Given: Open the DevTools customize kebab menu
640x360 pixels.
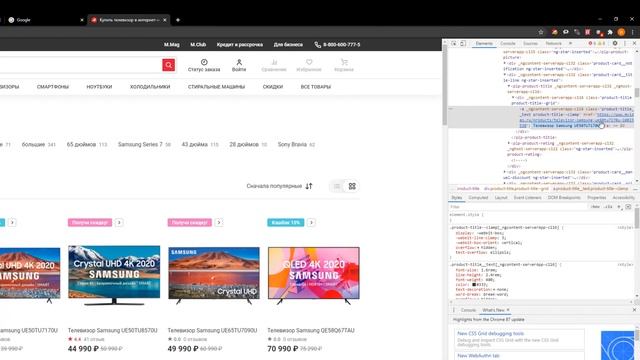Looking at the screenshot, I should point(624,43).
